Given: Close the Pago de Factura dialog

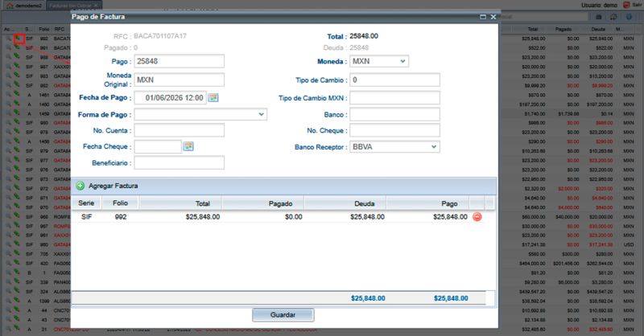Looking at the screenshot, I should click(x=493, y=17).
